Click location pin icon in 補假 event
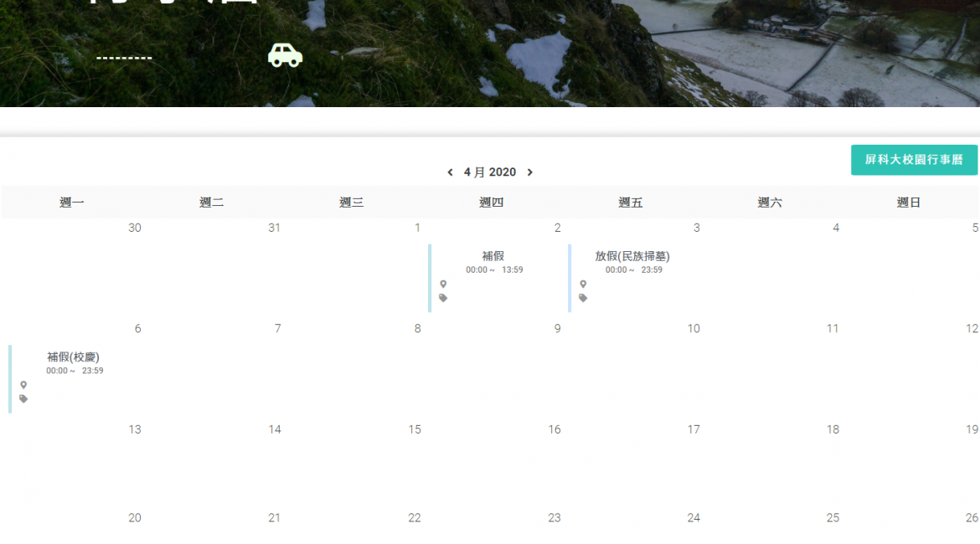The image size is (980, 544). 443,285
